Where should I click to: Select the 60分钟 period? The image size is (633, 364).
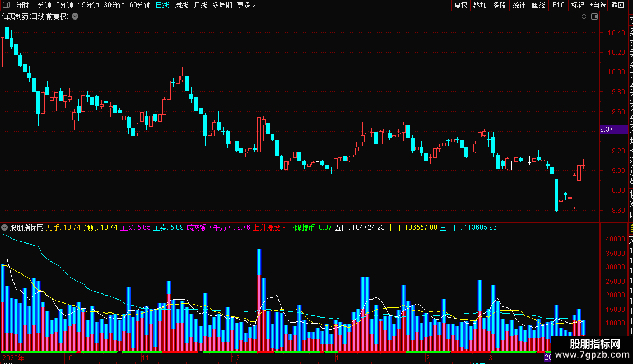pos(140,5)
